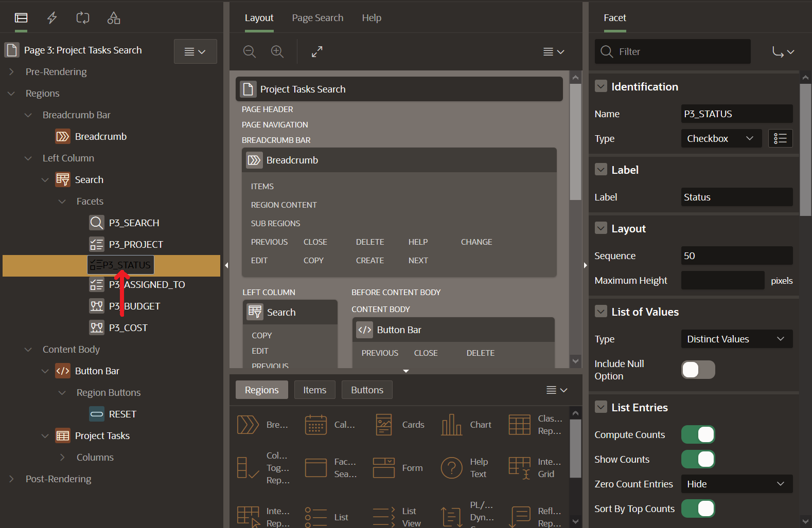Viewport: 812px width, 528px height.
Task: Zoom out the layout view
Action: [x=250, y=51]
